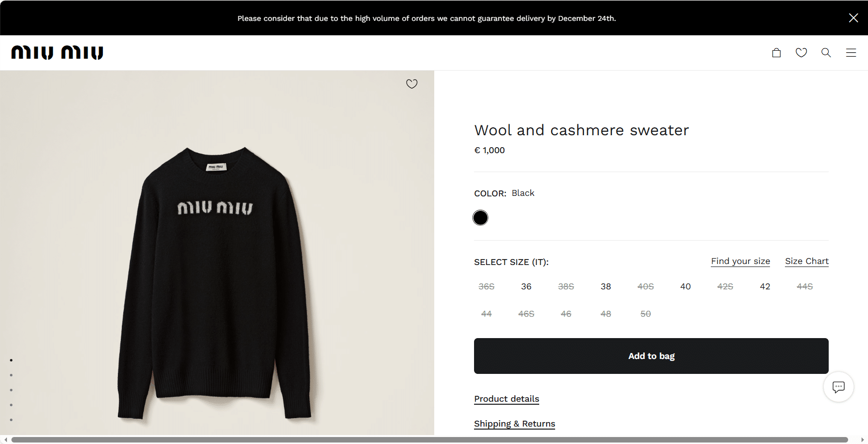Open the wishlist heart in header
This screenshot has height=444, width=868.
[x=801, y=53]
